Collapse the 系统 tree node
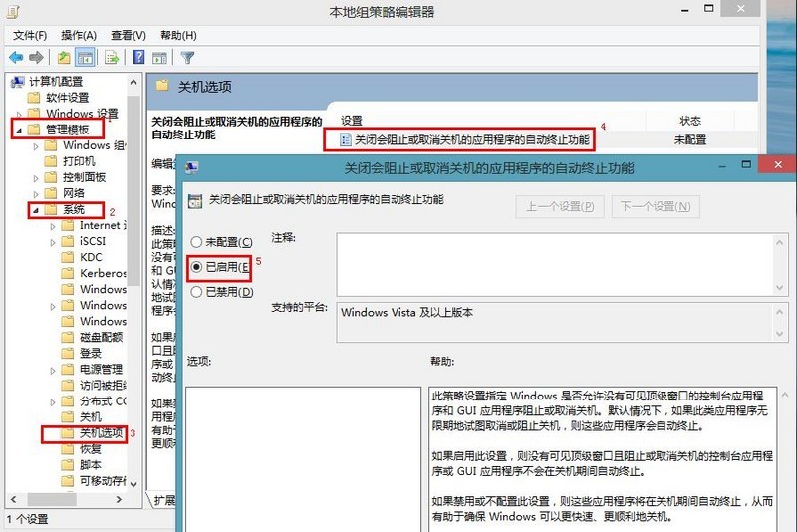 pos(36,210)
